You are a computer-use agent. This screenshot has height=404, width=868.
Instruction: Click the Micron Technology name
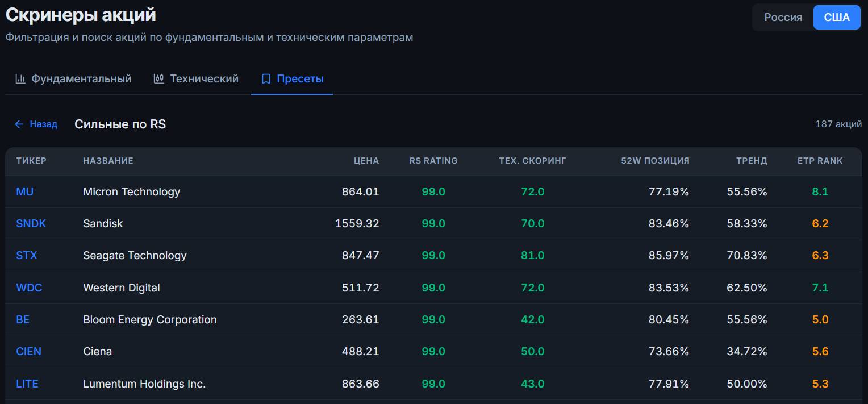[132, 192]
